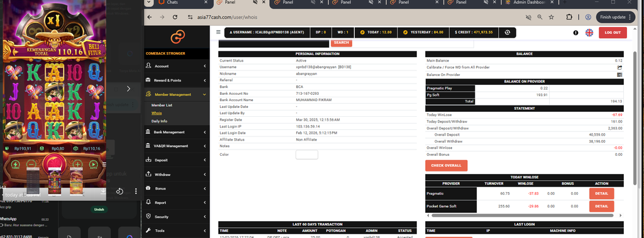Tap the Turbo lightning icon in the slot game
The width and height of the screenshot is (644, 238).
15,165
